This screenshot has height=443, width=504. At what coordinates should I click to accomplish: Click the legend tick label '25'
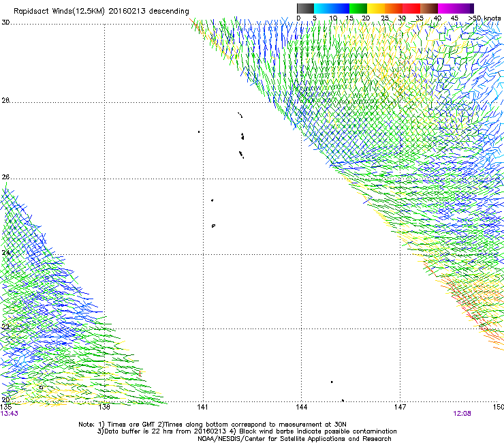coord(385,18)
